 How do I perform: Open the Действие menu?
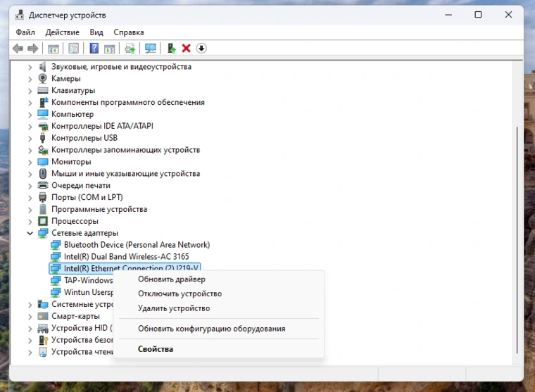(x=63, y=32)
